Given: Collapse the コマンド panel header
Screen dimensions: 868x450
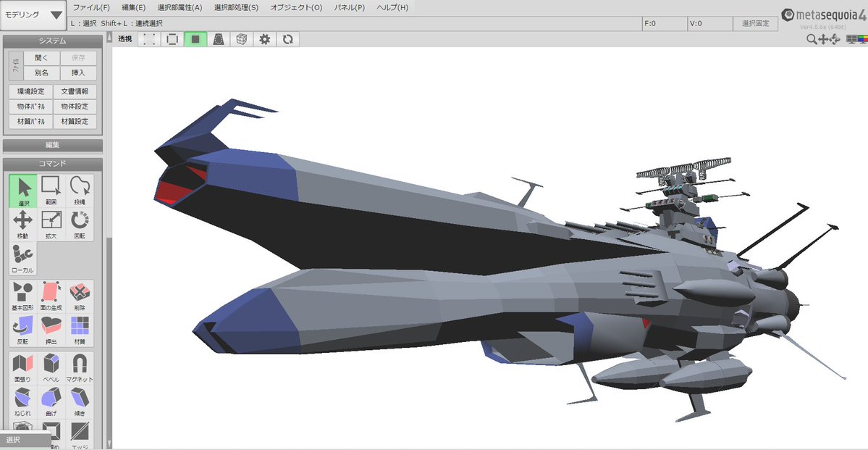Looking at the screenshot, I should click(x=53, y=164).
